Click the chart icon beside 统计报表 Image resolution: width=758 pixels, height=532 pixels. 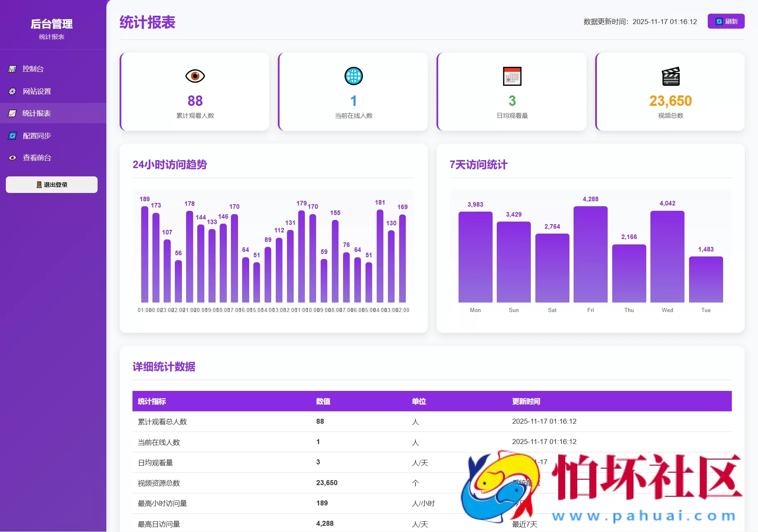(12, 113)
